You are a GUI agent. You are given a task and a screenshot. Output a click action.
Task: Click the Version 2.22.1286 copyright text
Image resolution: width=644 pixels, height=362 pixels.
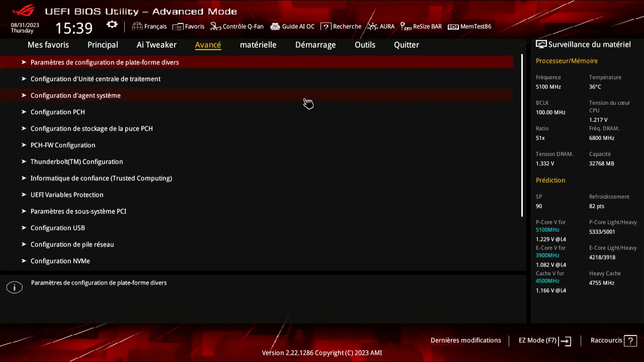point(322,353)
